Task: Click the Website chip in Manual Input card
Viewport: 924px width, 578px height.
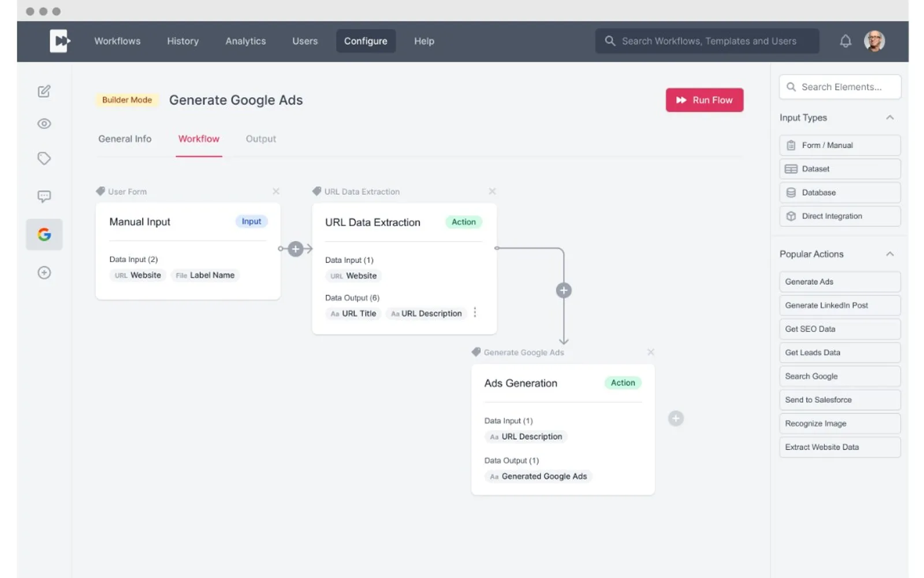Action: (137, 275)
